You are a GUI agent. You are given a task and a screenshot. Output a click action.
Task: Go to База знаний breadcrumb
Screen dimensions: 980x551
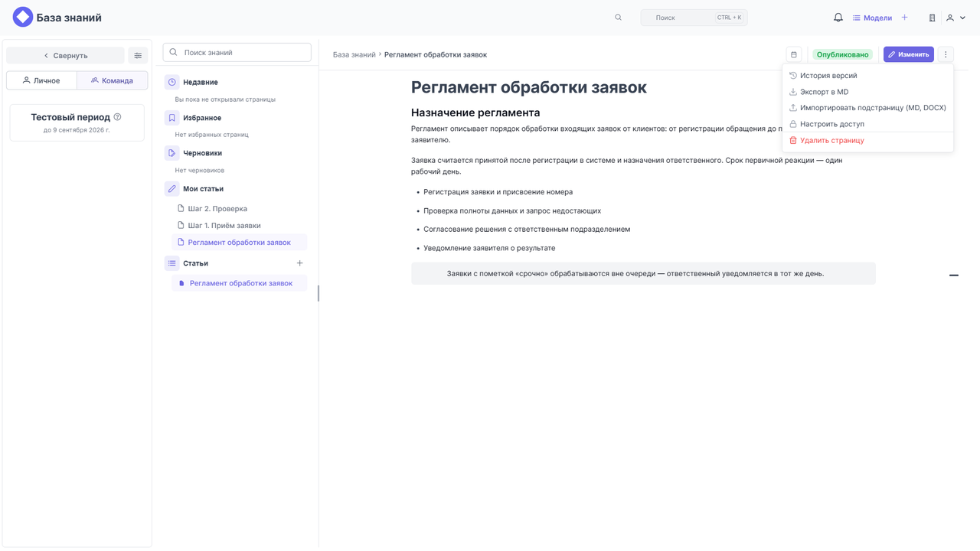coord(354,54)
